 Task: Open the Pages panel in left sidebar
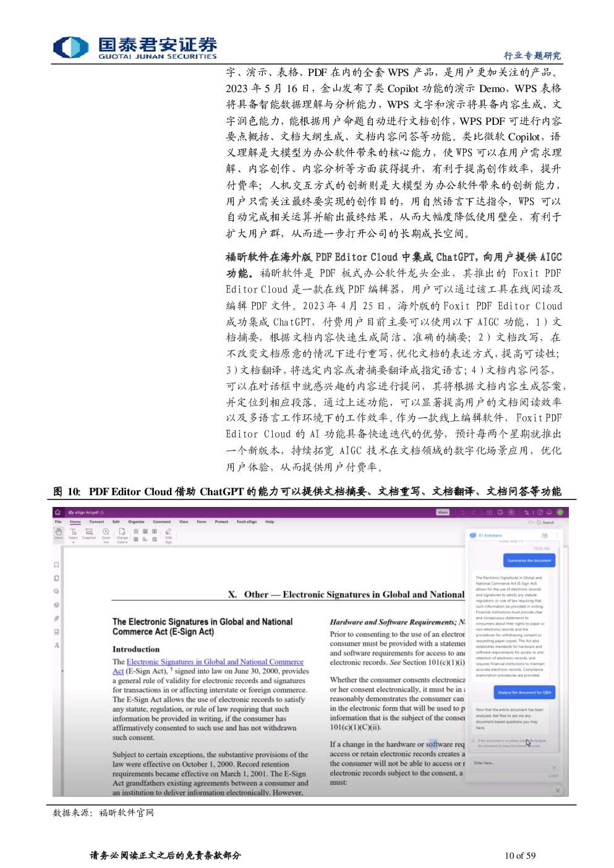click(x=57, y=579)
